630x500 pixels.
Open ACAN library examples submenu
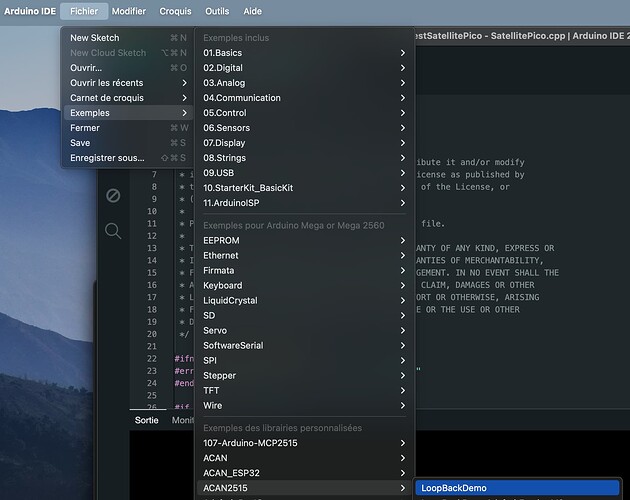[305, 458]
